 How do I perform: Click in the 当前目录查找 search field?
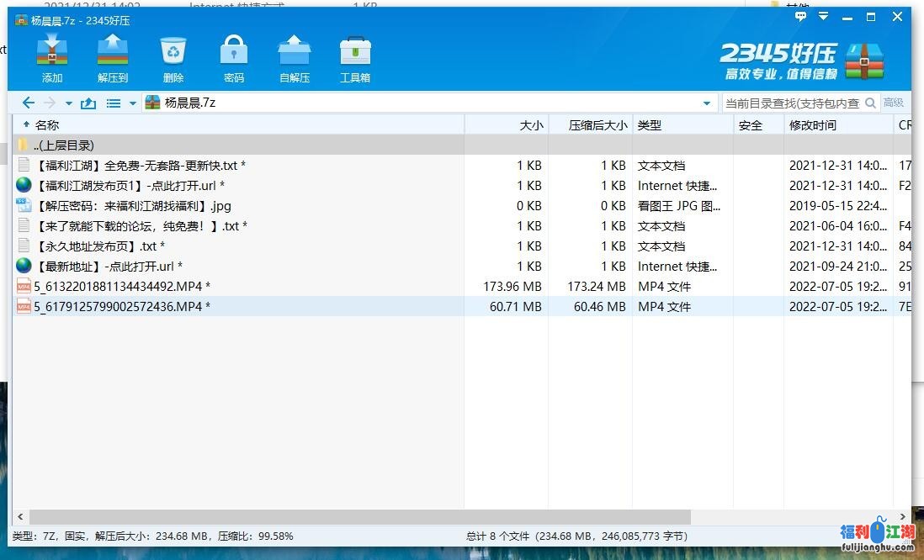point(791,103)
